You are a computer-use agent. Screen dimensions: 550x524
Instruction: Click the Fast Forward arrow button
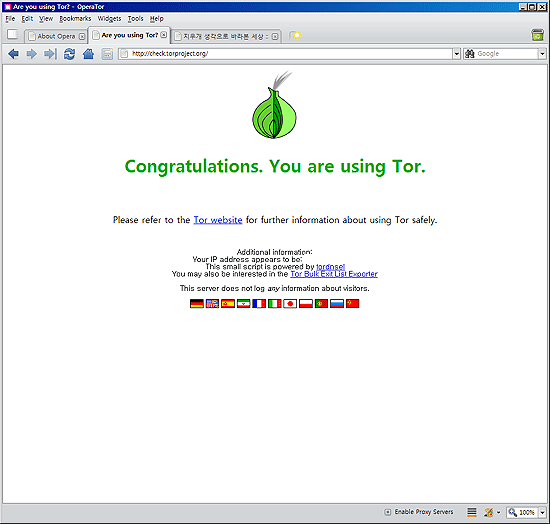(50, 54)
